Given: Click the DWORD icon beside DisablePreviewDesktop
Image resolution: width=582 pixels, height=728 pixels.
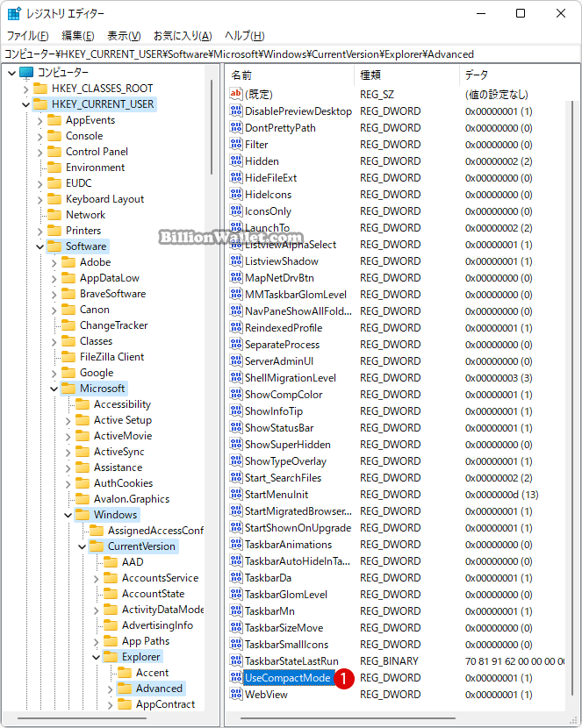Looking at the screenshot, I should point(236,111).
